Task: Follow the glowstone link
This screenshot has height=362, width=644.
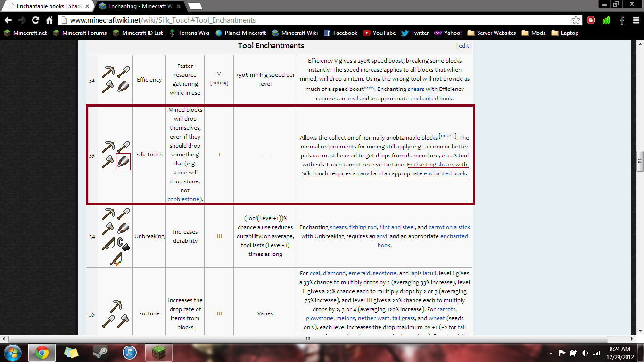Action: 320,318
